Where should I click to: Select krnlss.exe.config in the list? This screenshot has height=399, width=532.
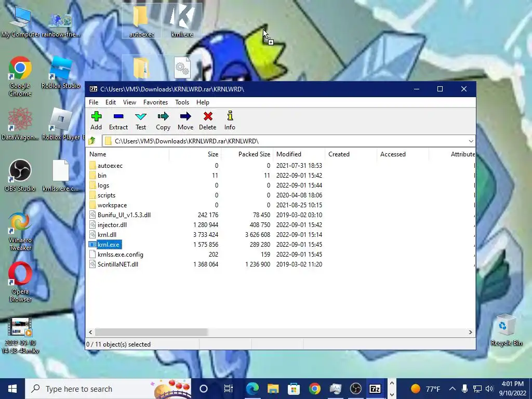120,254
